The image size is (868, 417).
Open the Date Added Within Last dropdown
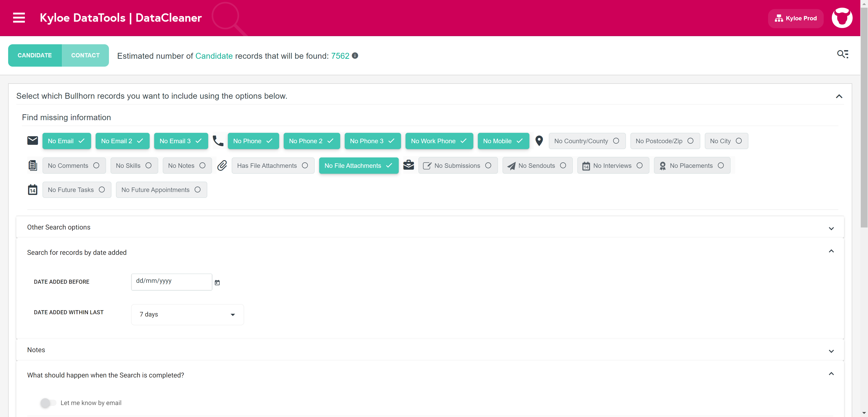pyautogui.click(x=187, y=314)
